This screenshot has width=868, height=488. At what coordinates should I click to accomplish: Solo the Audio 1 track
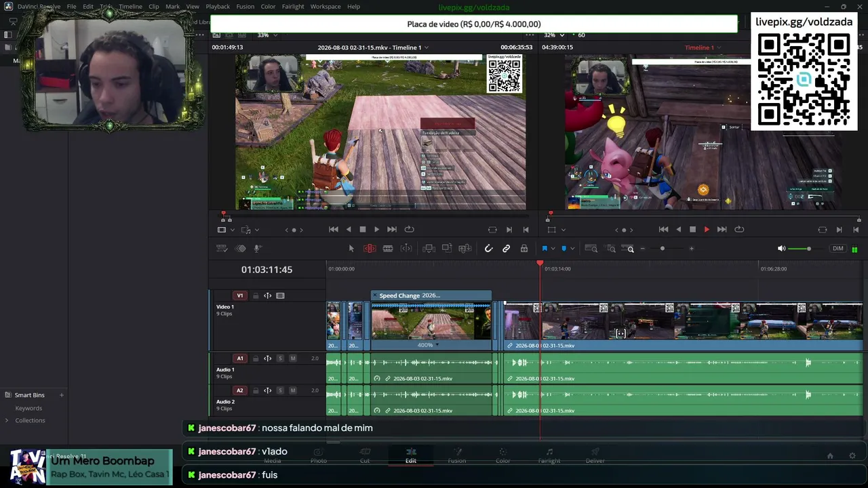coord(280,359)
